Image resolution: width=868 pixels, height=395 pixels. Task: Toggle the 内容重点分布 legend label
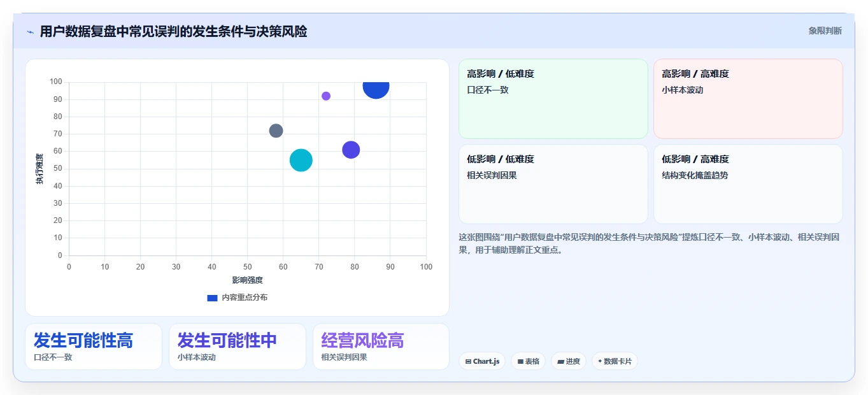(x=245, y=298)
